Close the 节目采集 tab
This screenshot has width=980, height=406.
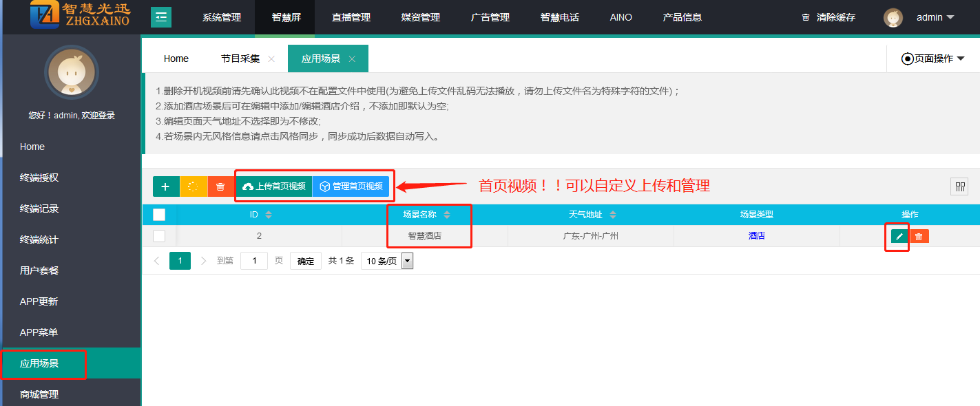coord(271,59)
